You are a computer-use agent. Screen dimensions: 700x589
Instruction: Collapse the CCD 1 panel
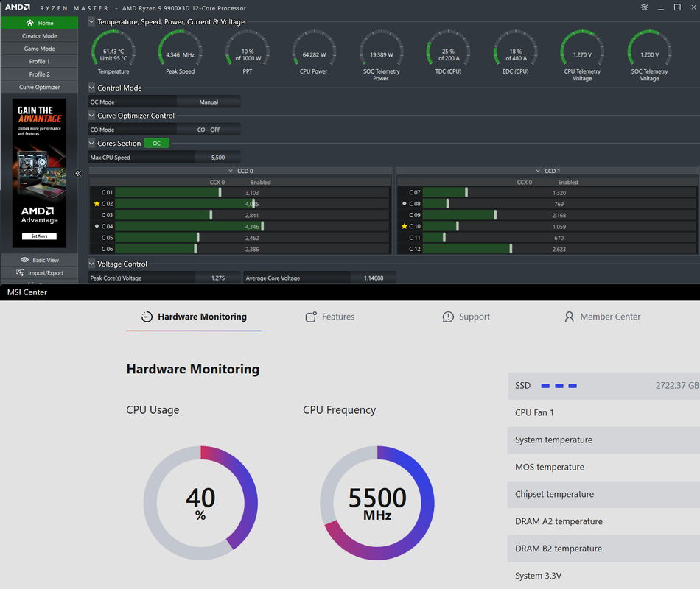(x=538, y=171)
